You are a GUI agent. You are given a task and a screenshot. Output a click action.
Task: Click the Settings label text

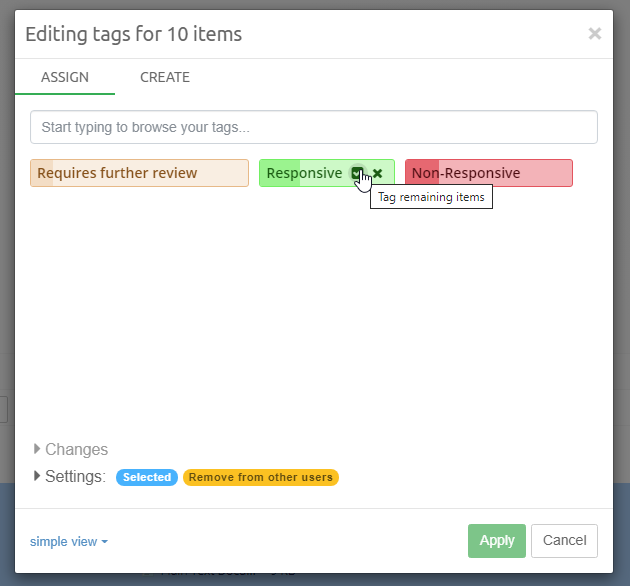coord(76,476)
